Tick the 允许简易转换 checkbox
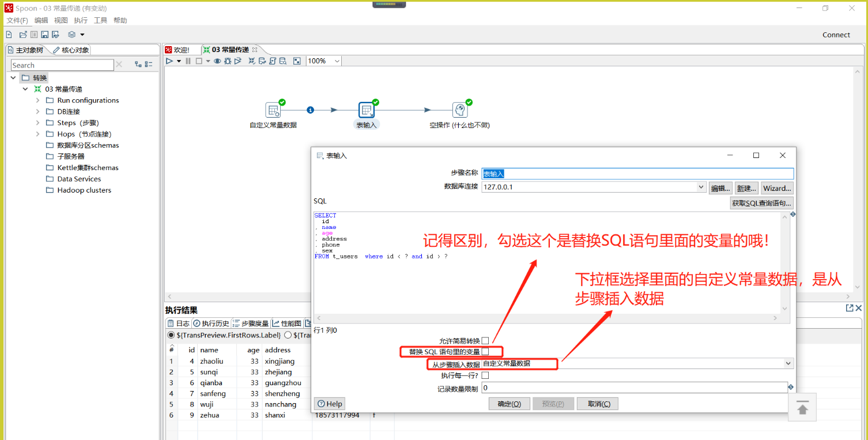This screenshot has height=440, width=868. pos(485,340)
